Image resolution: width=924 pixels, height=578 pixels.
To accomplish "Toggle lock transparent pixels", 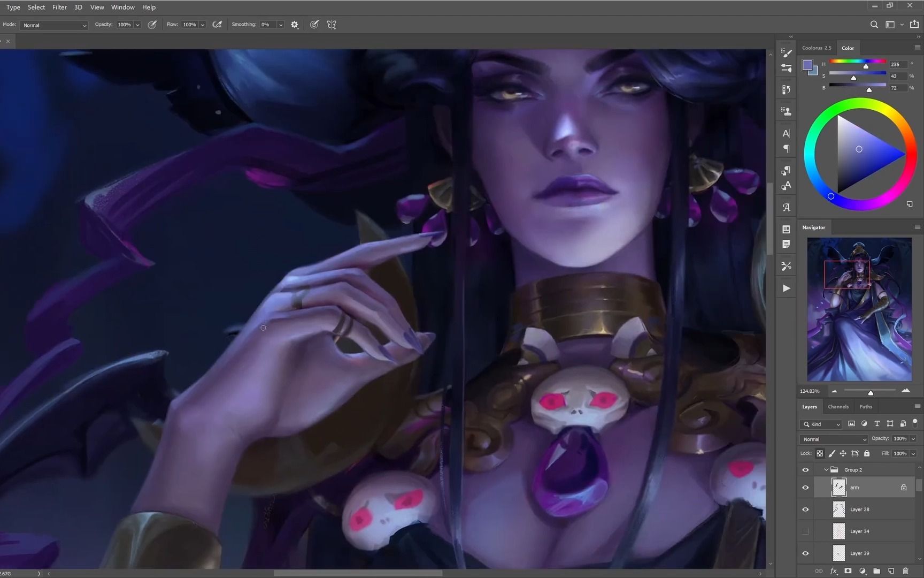I will pyautogui.click(x=820, y=453).
